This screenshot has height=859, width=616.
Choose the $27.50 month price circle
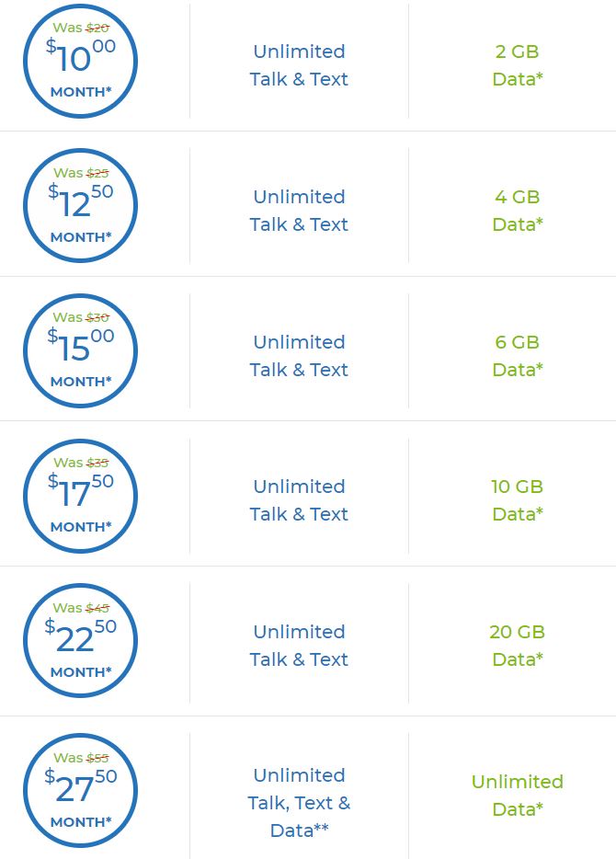pos(81,791)
